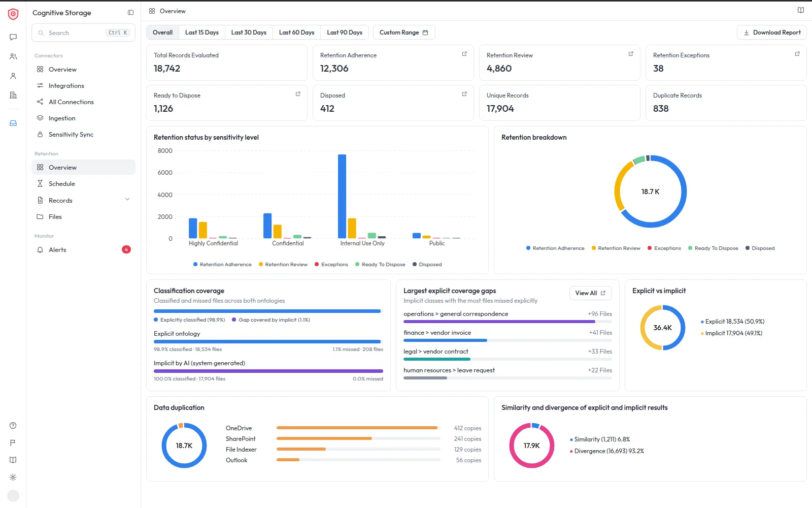812x508 pixels.
Task: Open the help question-mark icon
Action: (x=13, y=426)
